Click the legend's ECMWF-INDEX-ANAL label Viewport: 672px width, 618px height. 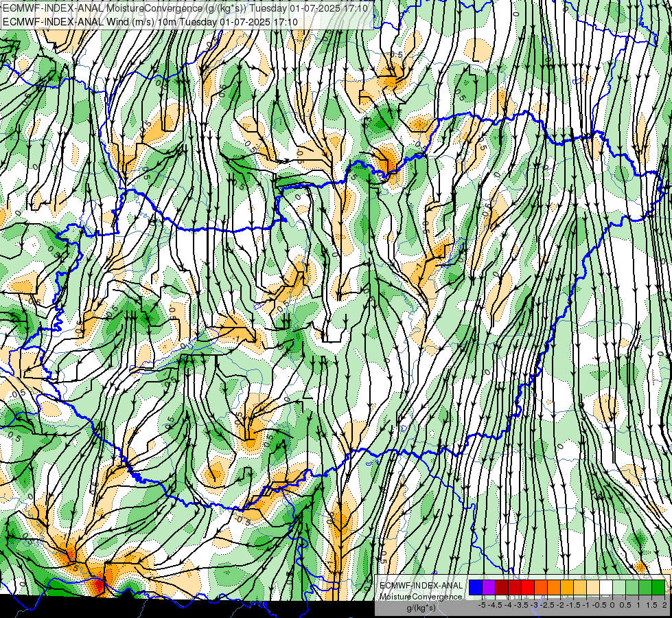[421, 586]
